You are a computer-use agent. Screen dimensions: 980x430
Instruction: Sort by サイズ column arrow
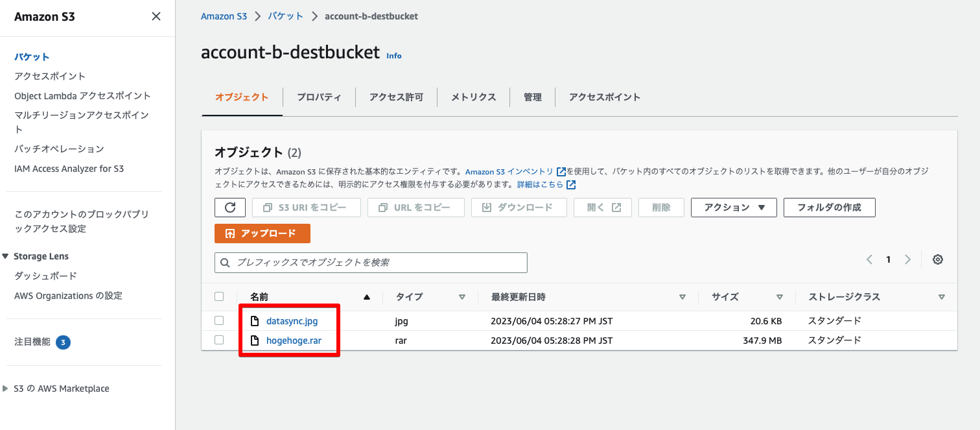(x=780, y=297)
